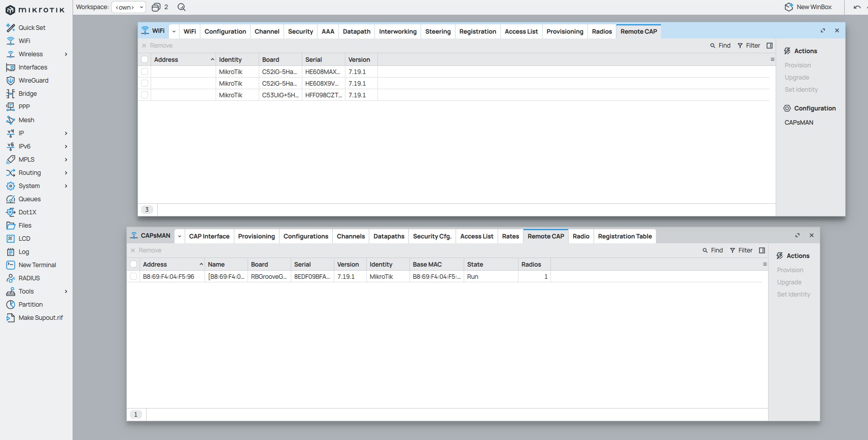
Task: Toggle column panel icon in WiFi window
Action: point(770,46)
